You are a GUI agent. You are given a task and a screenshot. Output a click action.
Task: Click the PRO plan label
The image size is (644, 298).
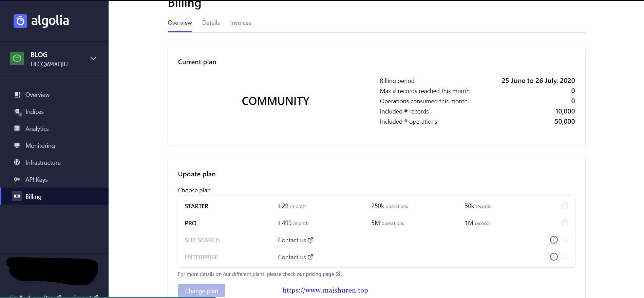click(191, 223)
